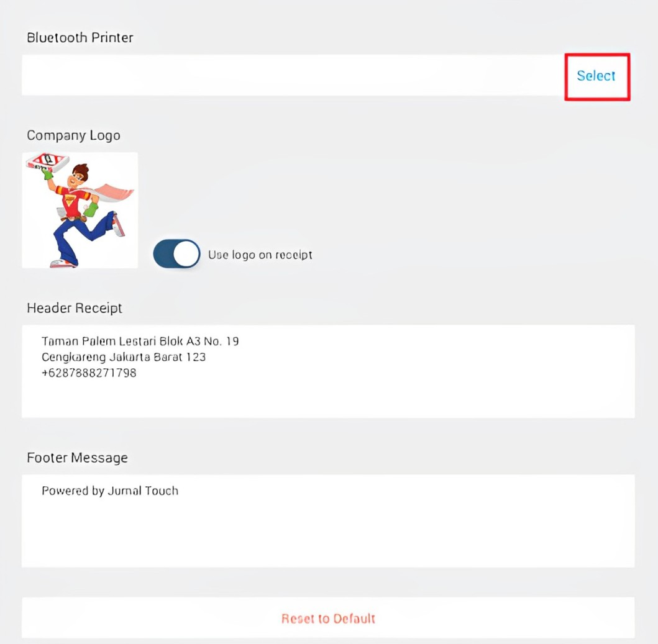Click blank area below header receipt phone number

pos(328,399)
